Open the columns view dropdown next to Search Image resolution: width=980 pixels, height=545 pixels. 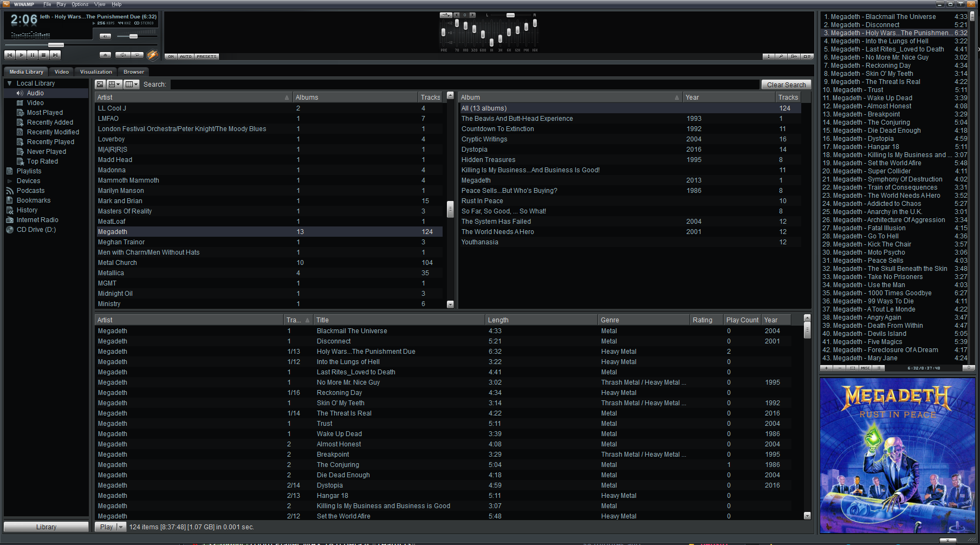coord(132,85)
